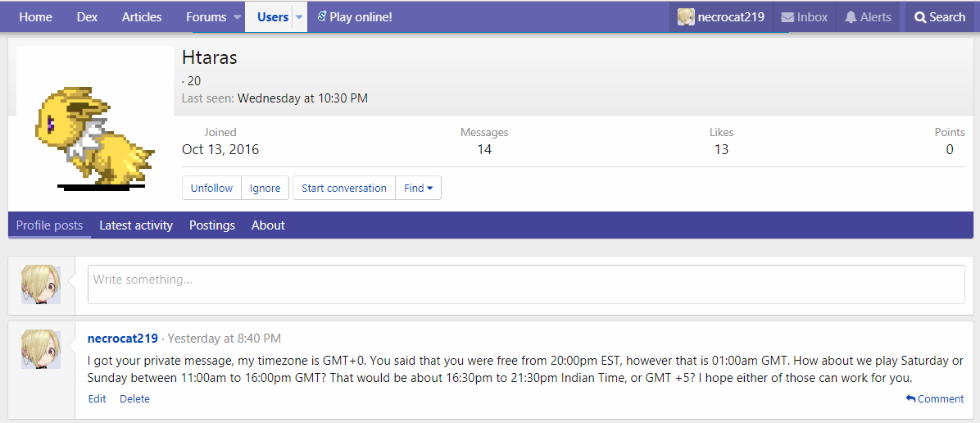Viewport: 980px width, 423px height.
Task: Click the Ignore button
Action: point(265,189)
